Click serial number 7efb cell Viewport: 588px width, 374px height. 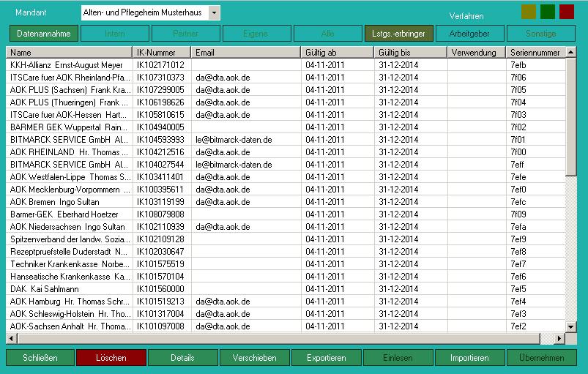[x=535, y=65]
